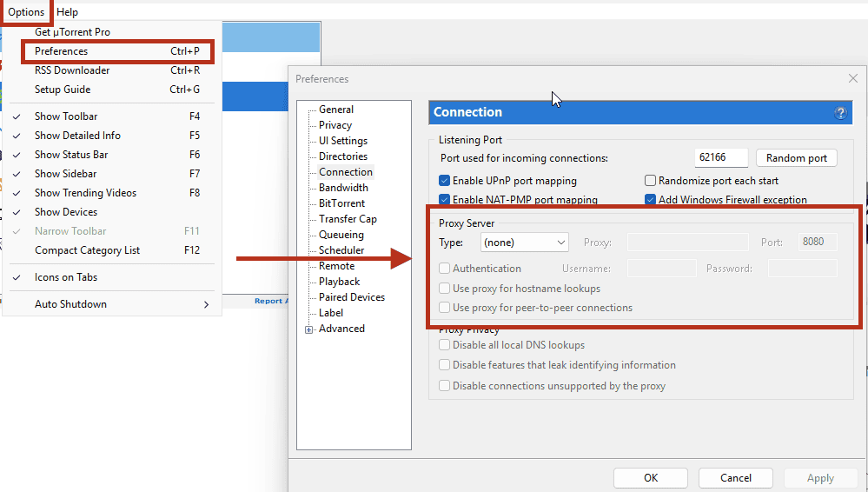
Task: Select Playback in preferences tree
Action: (340, 282)
